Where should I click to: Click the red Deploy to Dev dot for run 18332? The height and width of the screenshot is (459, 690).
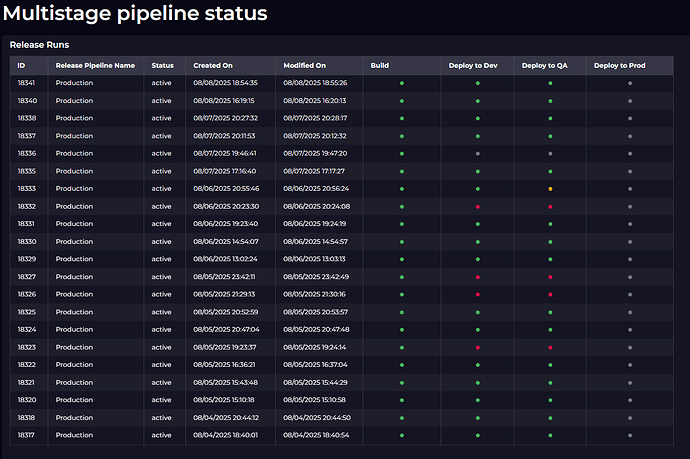(478, 206)
